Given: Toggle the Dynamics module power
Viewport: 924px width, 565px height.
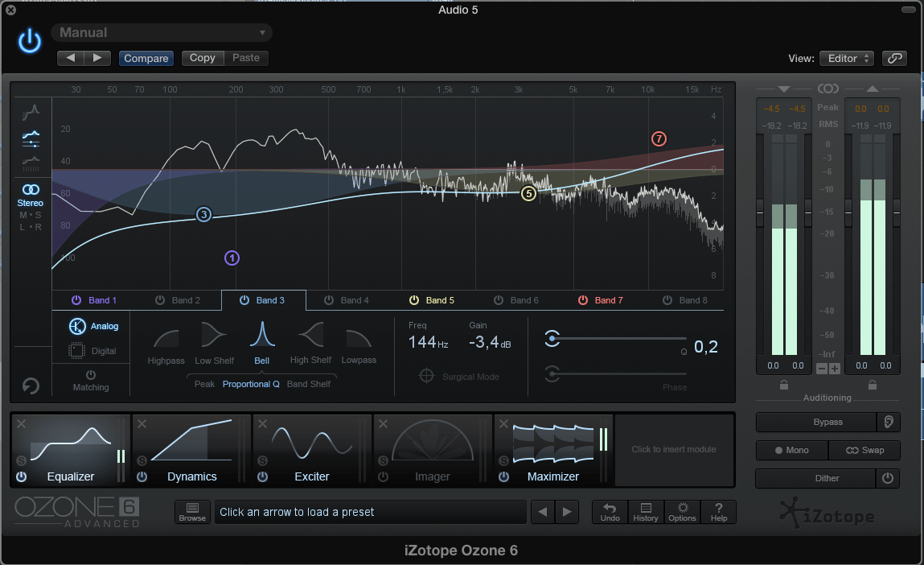Looking at the screenshot, I should (142, 476).
